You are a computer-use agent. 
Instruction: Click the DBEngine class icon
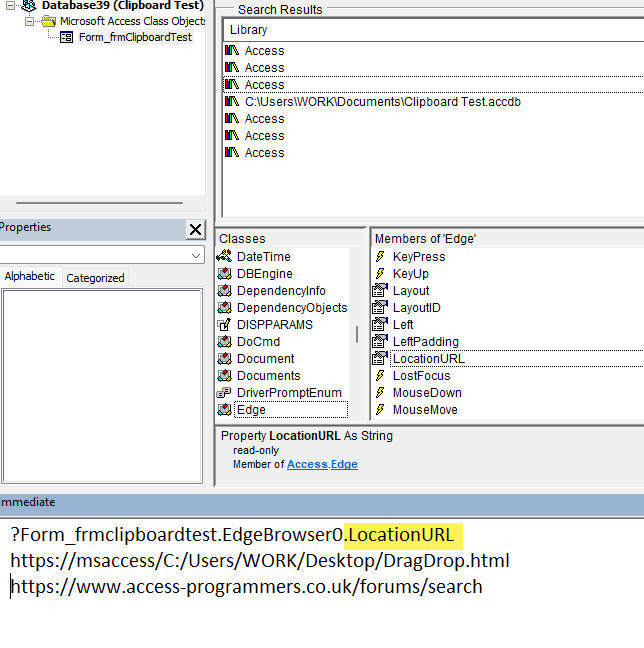point(224,274)
